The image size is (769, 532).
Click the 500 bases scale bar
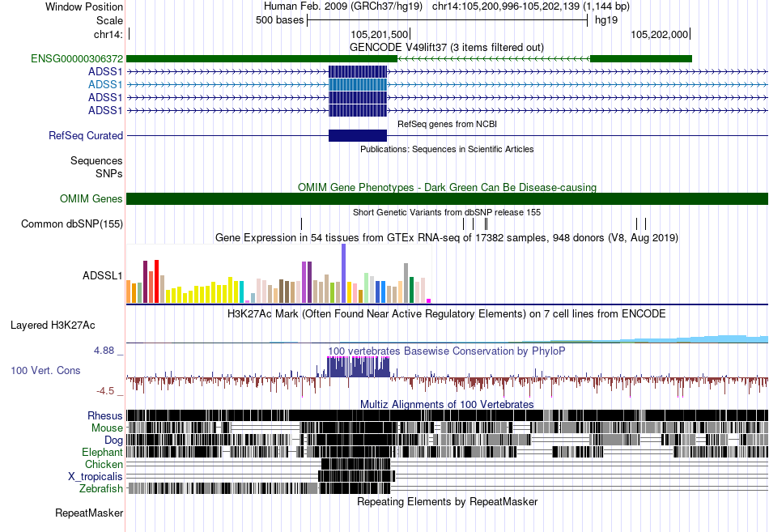coord(448,20)
